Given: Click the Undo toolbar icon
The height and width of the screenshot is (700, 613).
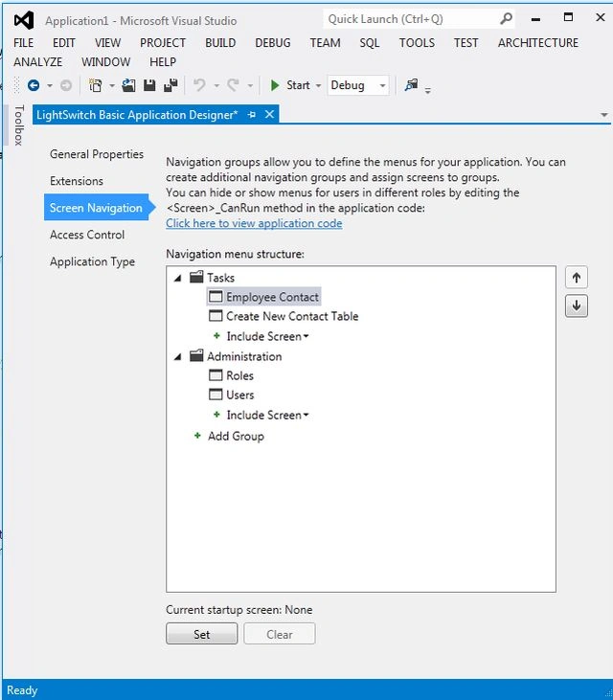Looking at the screenshot, I should coord(199,85).
